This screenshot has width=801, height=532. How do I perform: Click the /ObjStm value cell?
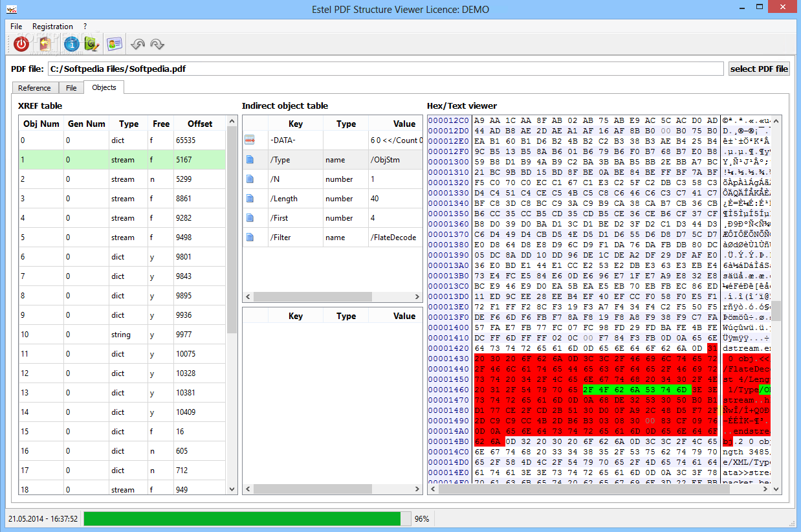(395, 160)
